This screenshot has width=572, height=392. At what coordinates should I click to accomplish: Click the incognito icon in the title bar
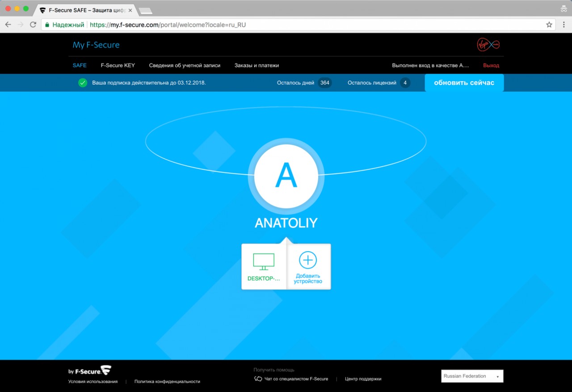click(x=564, y=8)
